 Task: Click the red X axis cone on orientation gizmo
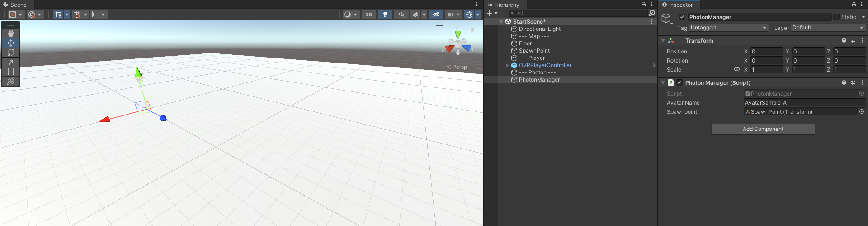click(449, 48)
